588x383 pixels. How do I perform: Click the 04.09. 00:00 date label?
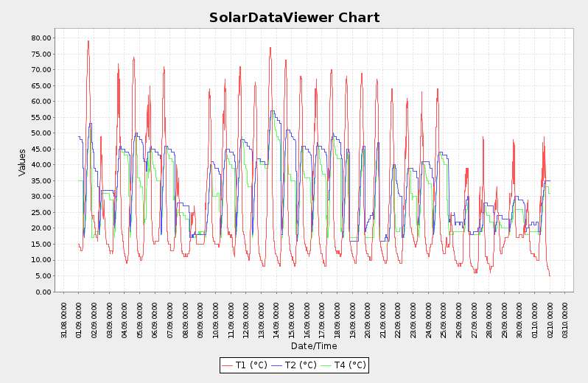click(x=124, y=320)
